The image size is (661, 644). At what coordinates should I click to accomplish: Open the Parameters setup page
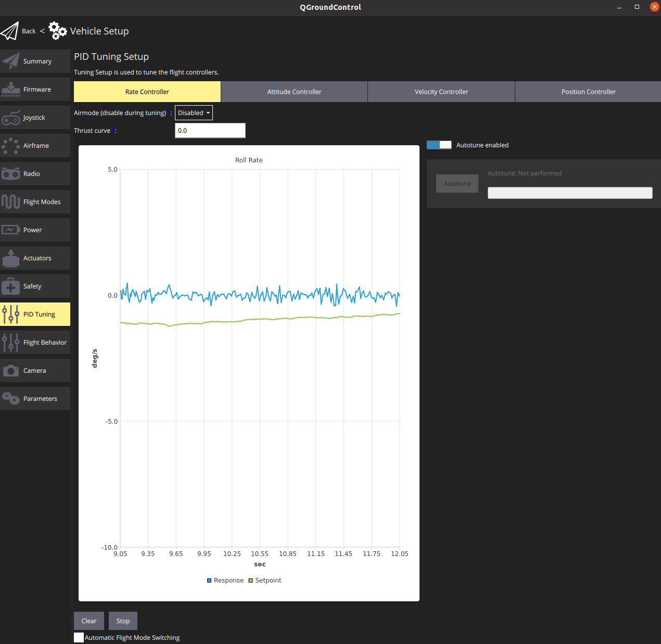(35, 398)
